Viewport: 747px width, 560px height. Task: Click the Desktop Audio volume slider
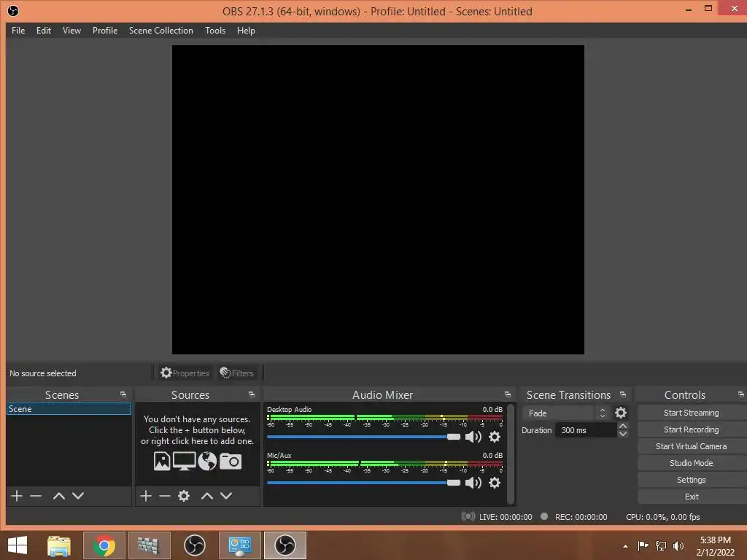pyautogui.click(x=363, y=437)
